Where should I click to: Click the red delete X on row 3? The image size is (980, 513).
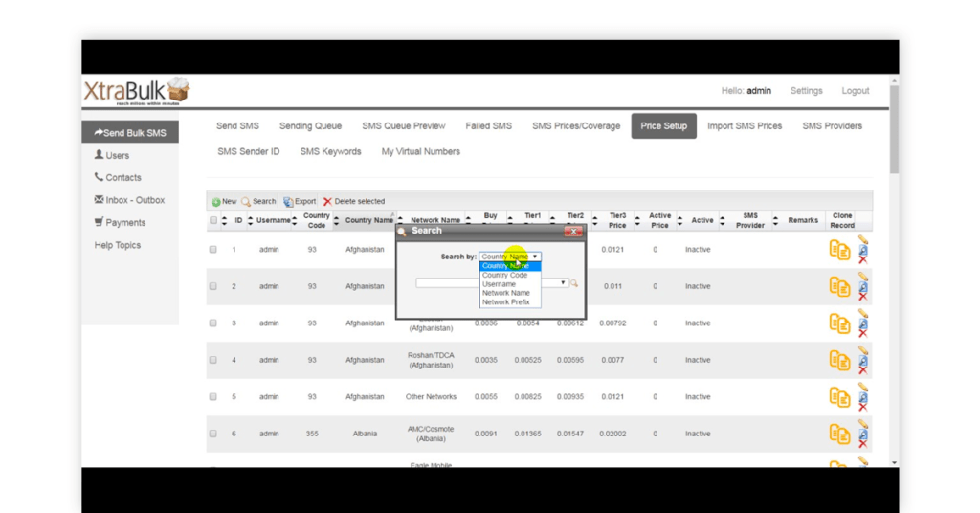click(x=863, y=333)
